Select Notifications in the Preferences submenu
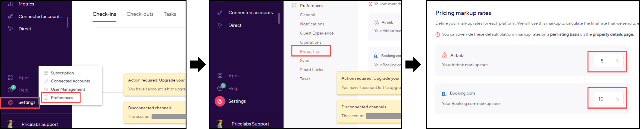644x129 pixels. click(312, 24)
